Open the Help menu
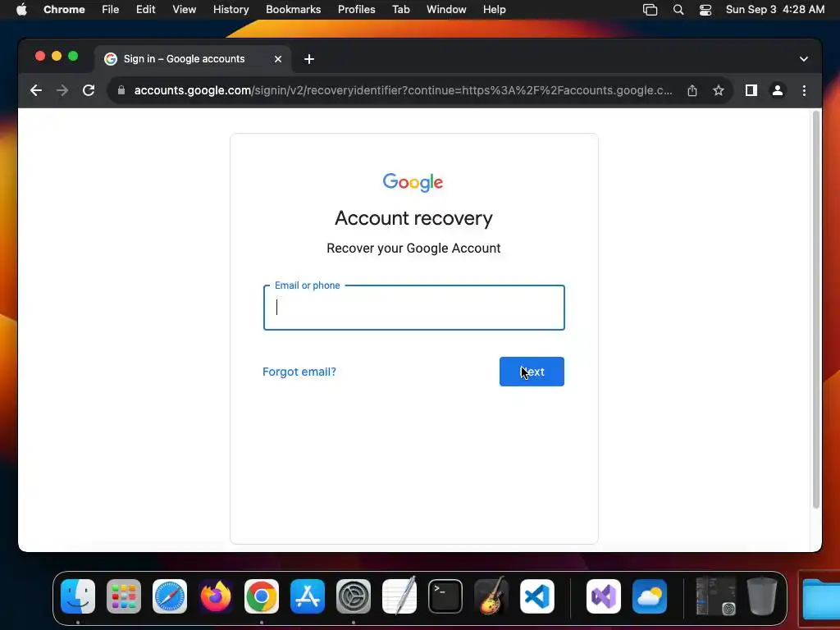The height and width of the screenshot is (630, 840). (494, 10)
